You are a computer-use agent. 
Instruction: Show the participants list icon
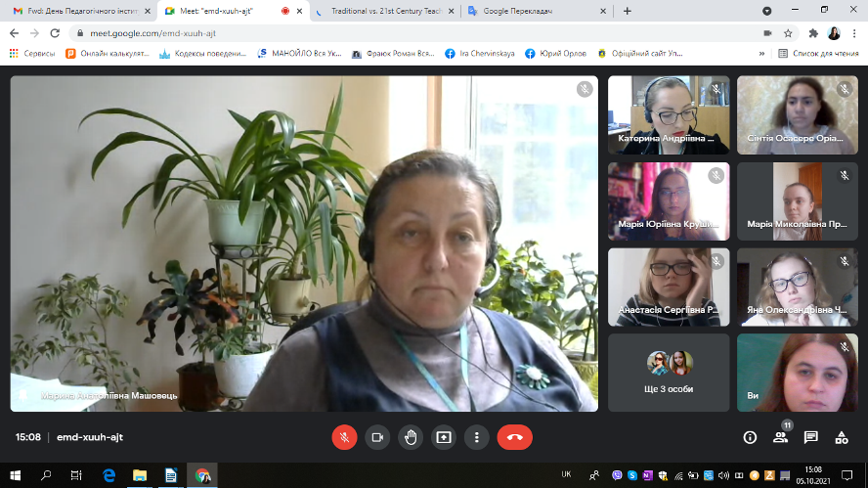pyautogui.click(x=781, y=437)
